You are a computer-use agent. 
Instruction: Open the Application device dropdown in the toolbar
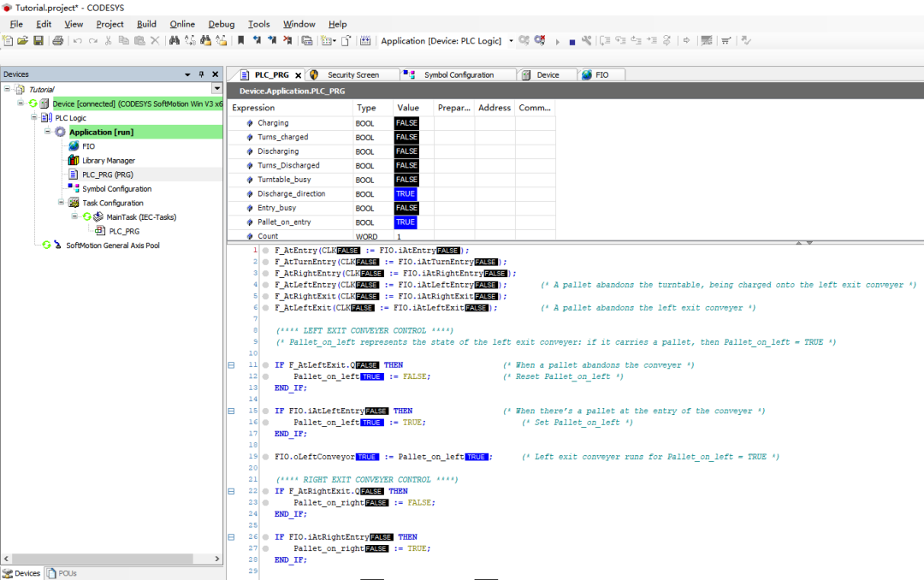[511, 40]
